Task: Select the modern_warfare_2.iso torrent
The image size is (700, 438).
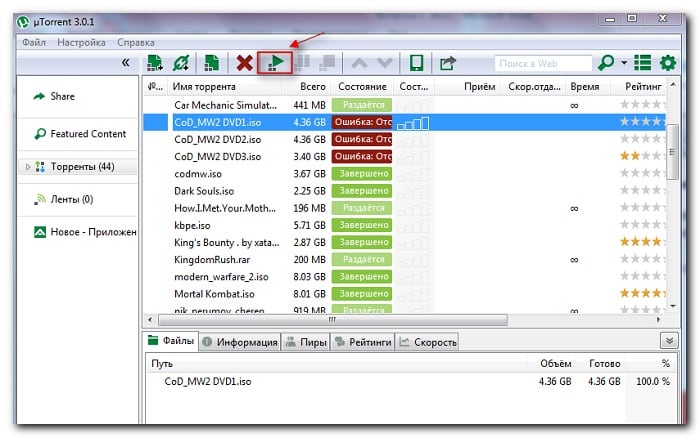Action: [404, 277]
